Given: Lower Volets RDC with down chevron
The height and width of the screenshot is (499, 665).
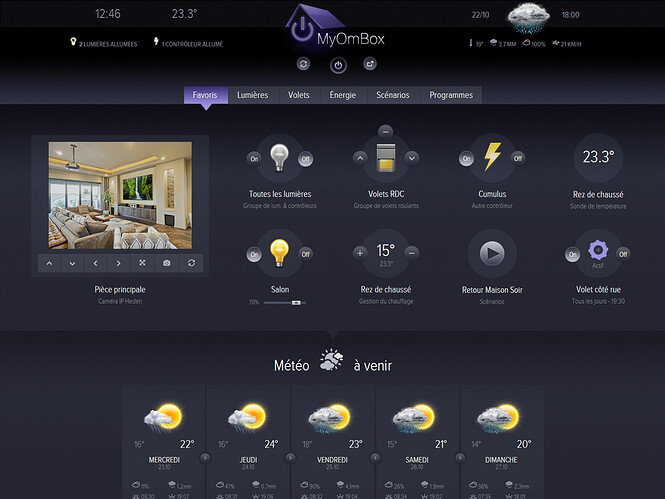Looking at the screenshot, I should point(411,158).
